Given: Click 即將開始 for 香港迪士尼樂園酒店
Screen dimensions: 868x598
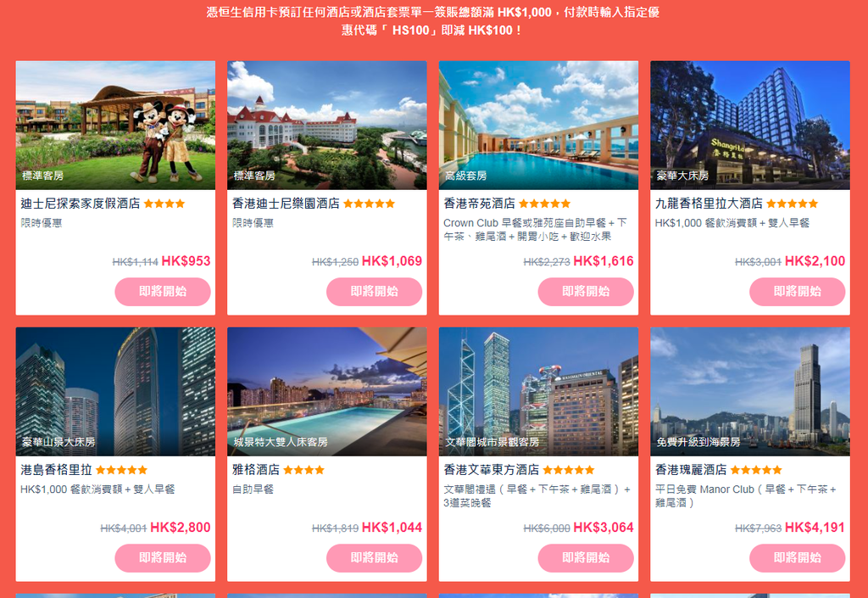Looking at the screenshot, I should tap(374, 292).
